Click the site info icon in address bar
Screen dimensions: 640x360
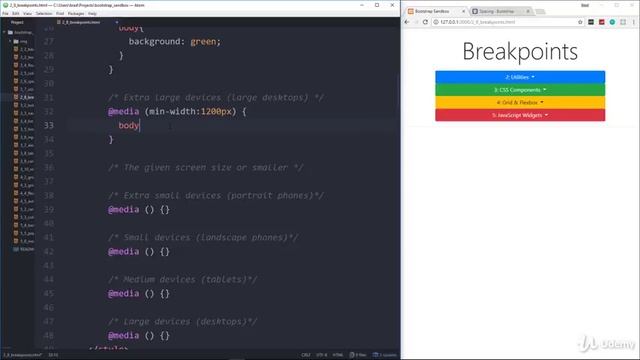[436, 22]
